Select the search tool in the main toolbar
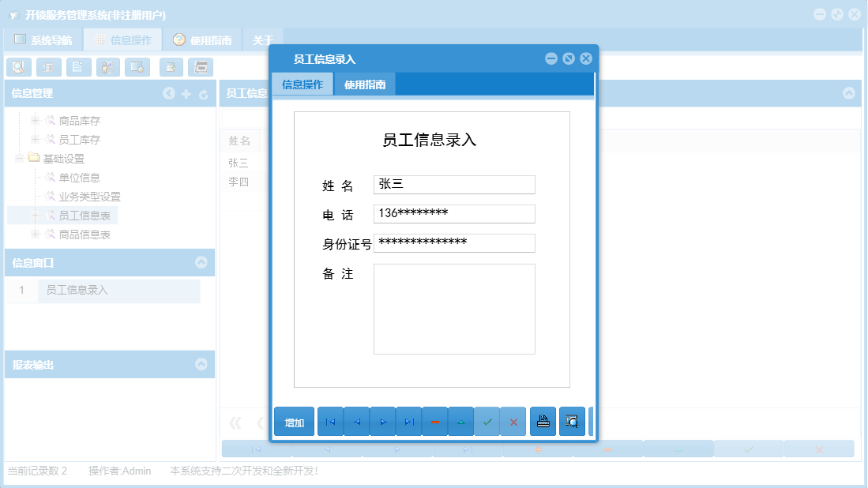Image resolution: width=868 pixels, height=488 pixels. coord(17,67)
